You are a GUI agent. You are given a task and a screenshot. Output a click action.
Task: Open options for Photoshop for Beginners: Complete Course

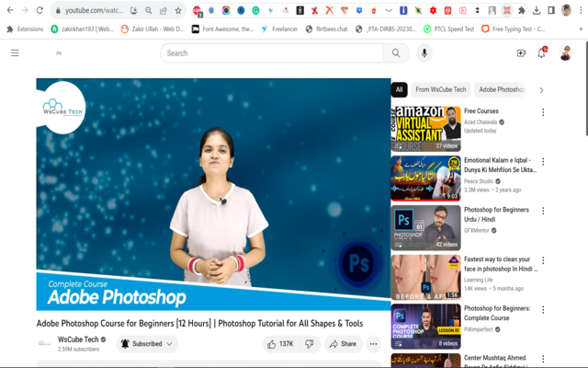click(543, 310)
